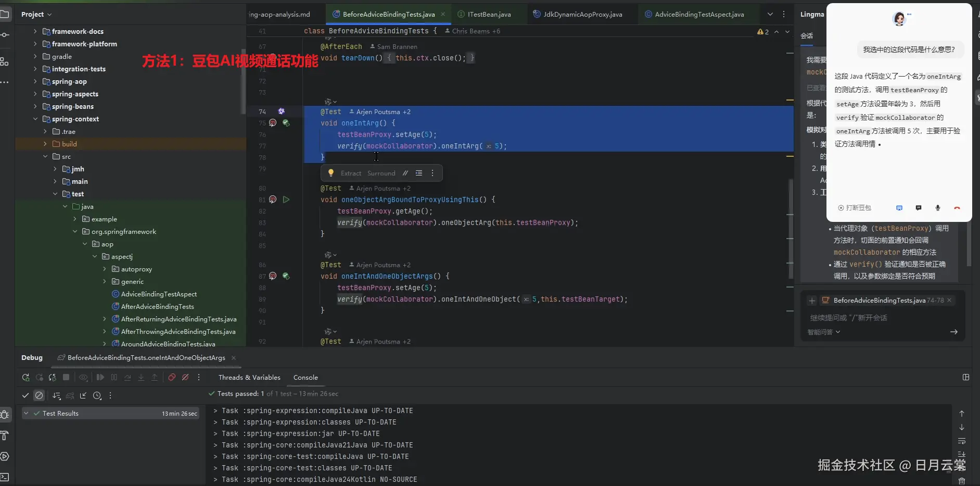Toggle show ignored tests filter

tap(39, 396)
